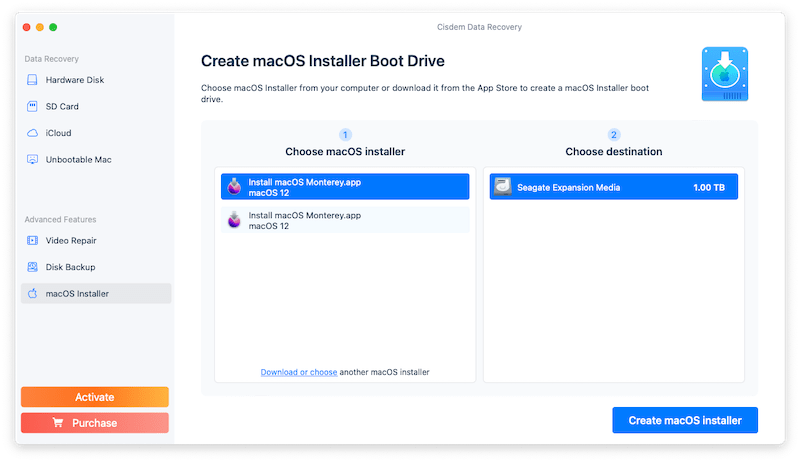Click Create macOS installer button
This screenshot has width=800, height=462.
(685, 420)
